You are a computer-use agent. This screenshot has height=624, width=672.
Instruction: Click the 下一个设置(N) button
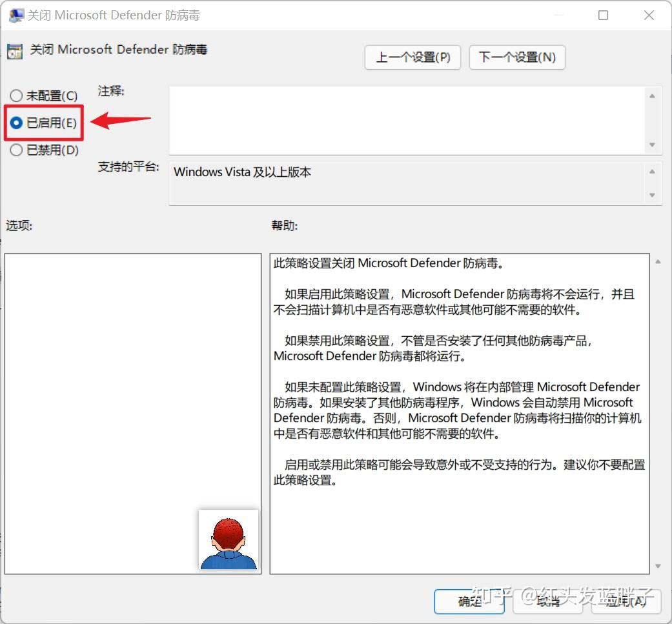pyautogui.click(x=517, y=57)
